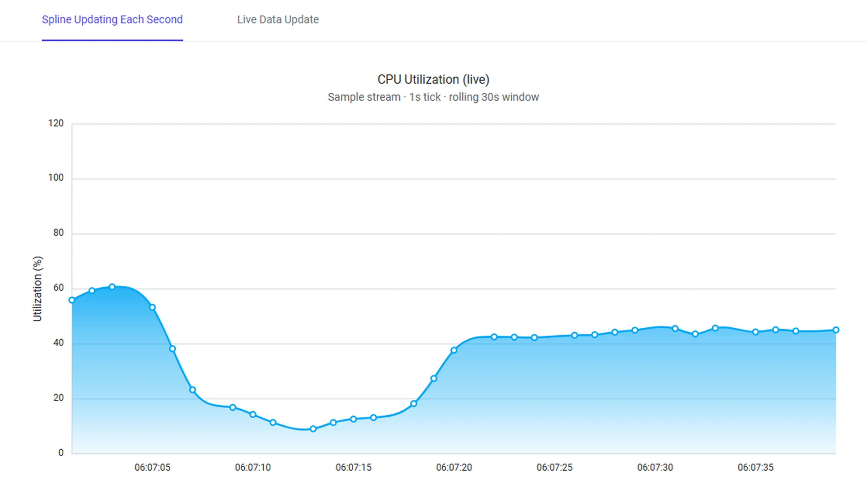The image size is (867, 504).
Task: Switch to the Live Data Update tab
Action: click(278, 19)
